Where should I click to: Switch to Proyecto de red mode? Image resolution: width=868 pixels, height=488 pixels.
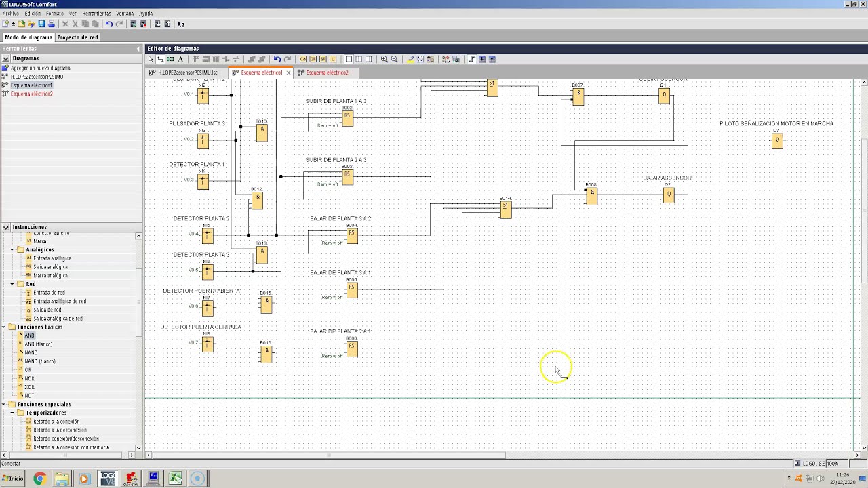coord(77,37)
